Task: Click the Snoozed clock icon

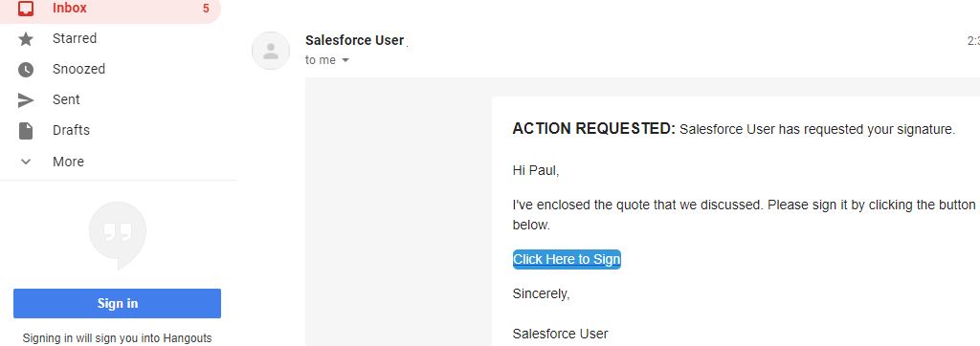Action: point(26,70)
